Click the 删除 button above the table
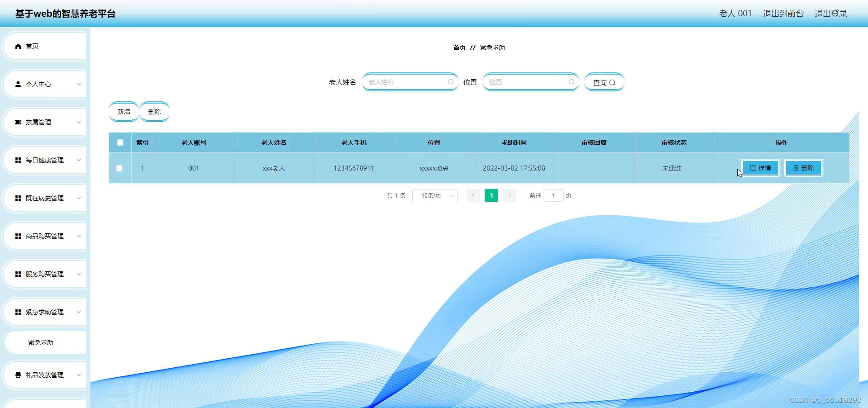Screen dimensions: 868x408 pos(155,112)
